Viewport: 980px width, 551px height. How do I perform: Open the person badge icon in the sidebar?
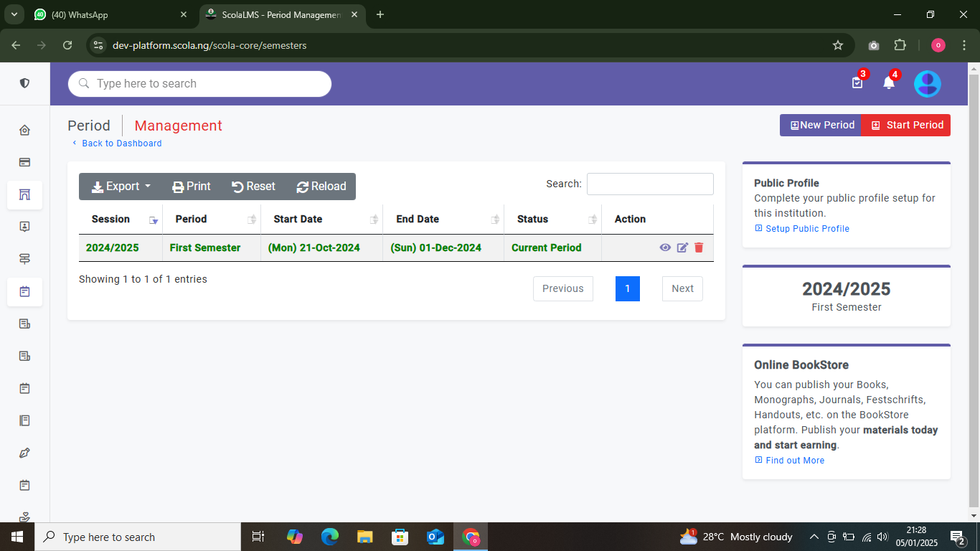[24, 227]
